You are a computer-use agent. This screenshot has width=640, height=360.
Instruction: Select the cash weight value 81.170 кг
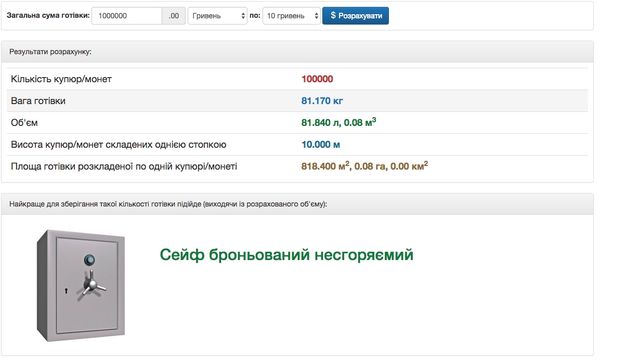coord(322,101)
